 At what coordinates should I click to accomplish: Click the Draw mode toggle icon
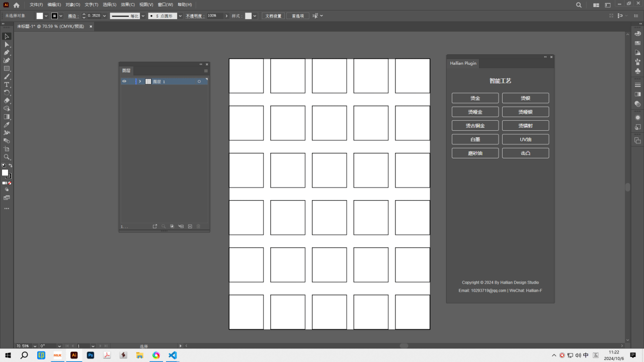click(x=7, y=190)
